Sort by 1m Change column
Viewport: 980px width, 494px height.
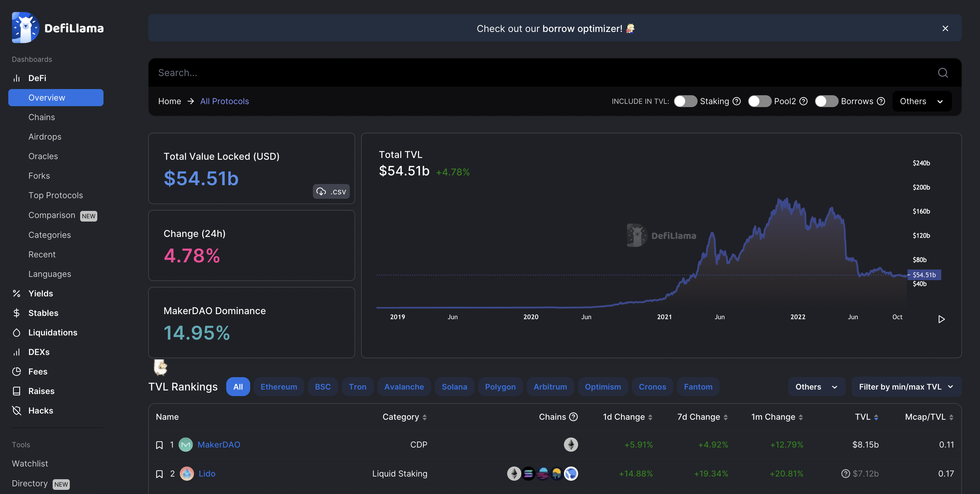pos(801,417)
